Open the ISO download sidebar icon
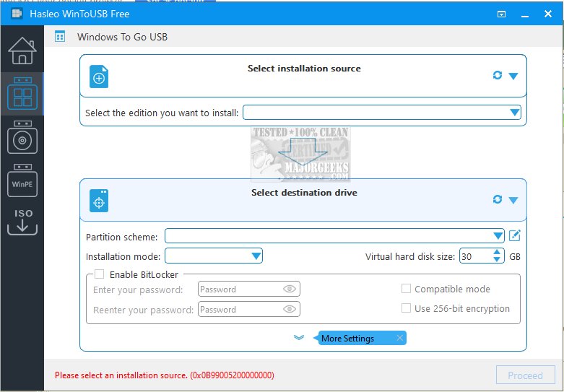564x392 pixels. click(22, 222)
